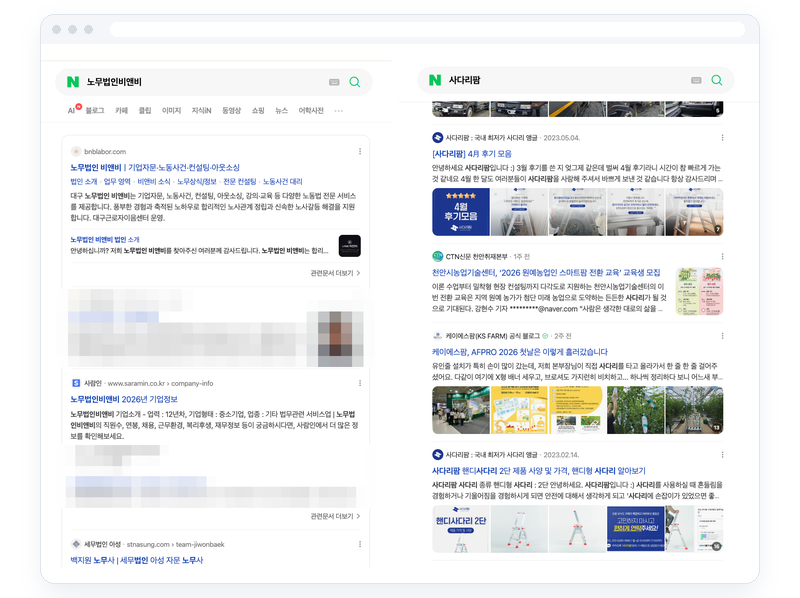Open more options for bnblabor.com result
This screenshot has height=598, width=800.
tap(360, 152)
